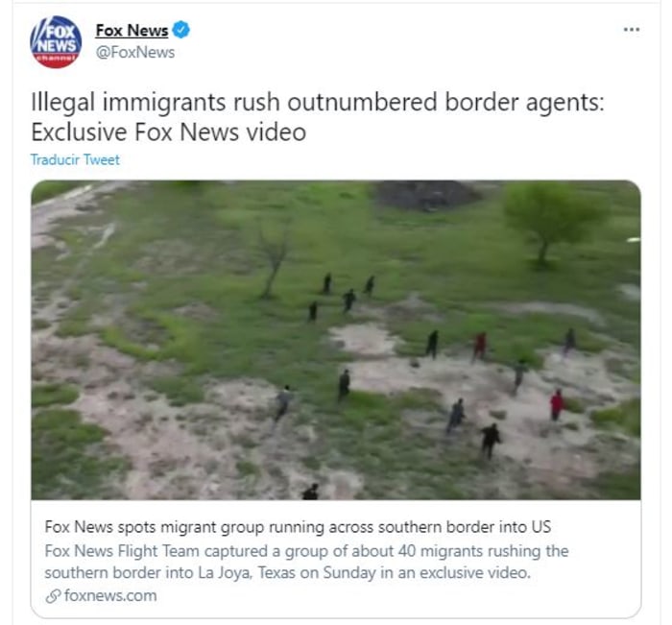Image resolution: width=672 pixels, height=625 pixels.
Task: Translate the tweet via Traducir Tweet
Action: pos(75,159)
